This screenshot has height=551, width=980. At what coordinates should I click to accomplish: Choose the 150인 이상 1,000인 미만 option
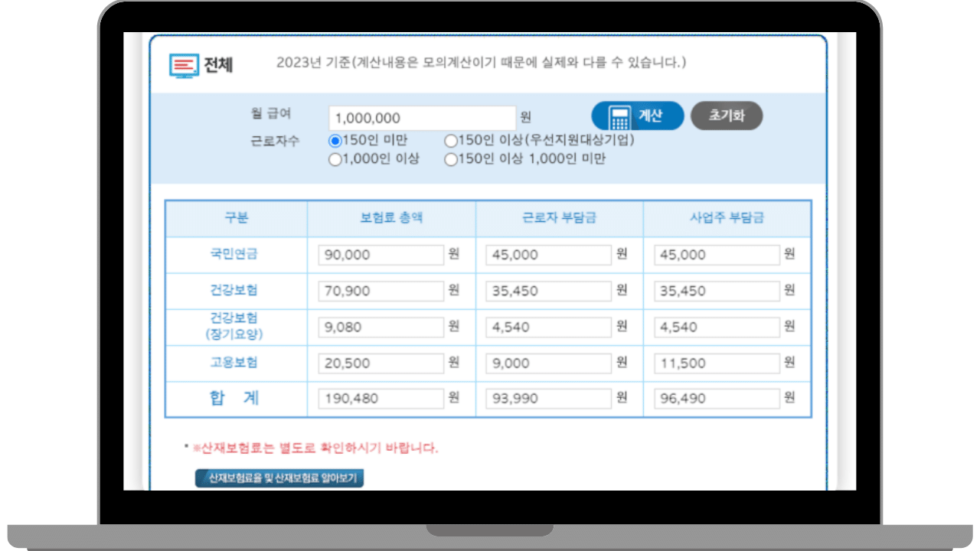point(450,159)
